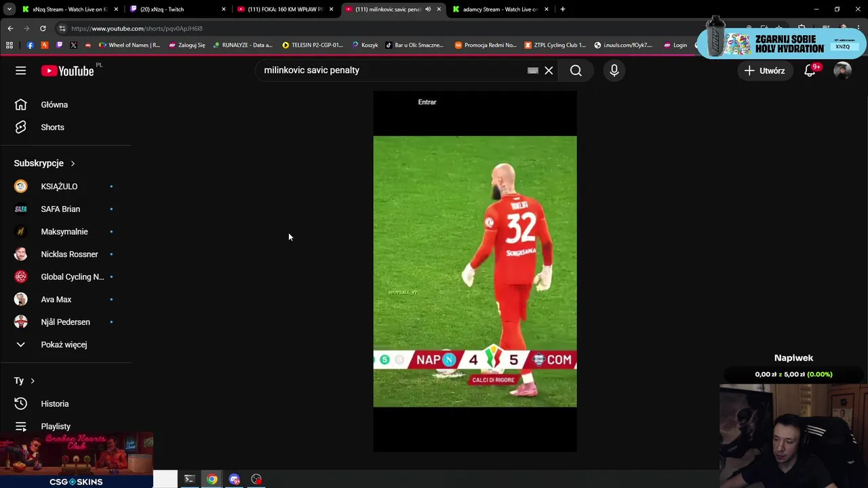The image size is (868, 488).
Task: Go back in the browser
Action: click(10, 28)
